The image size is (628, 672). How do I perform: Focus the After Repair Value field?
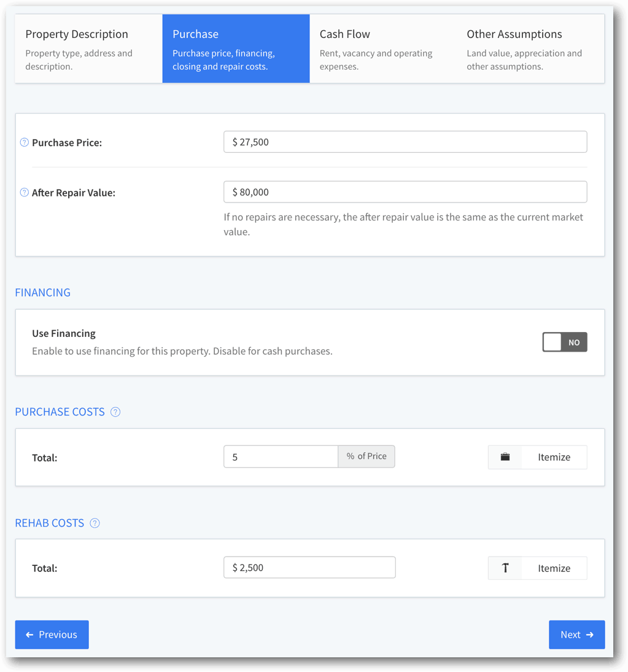click(x=405, y=192)
